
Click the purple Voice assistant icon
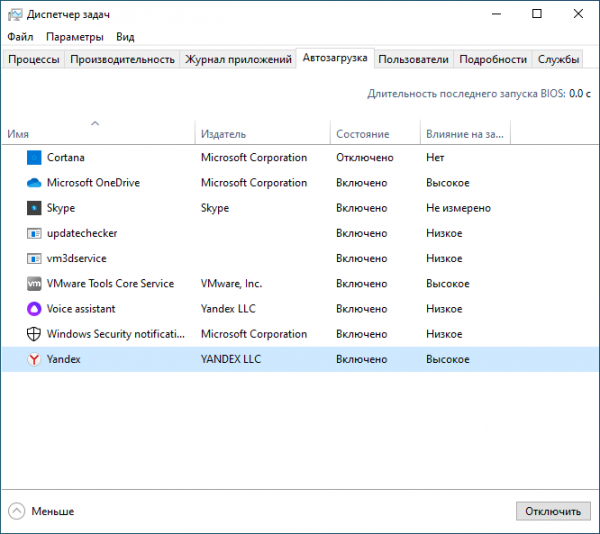34,309
